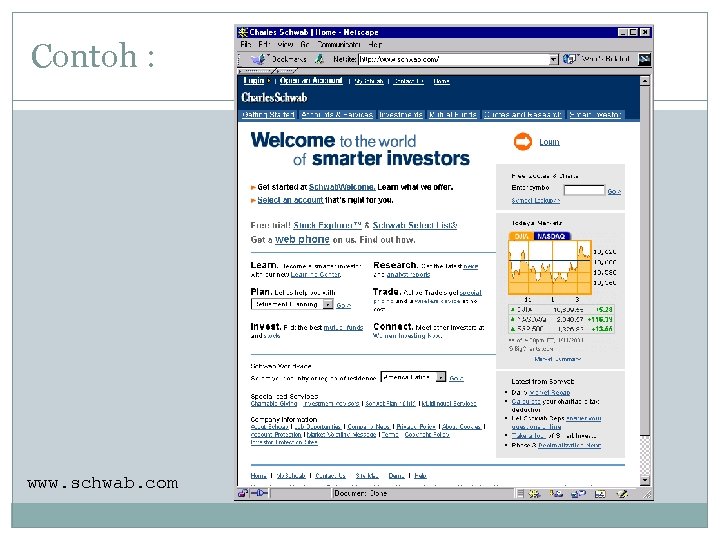The height and width of the screenshot is (540, 720).
Task: Open the Composer icon in the component bar
Action: point(622,494)
